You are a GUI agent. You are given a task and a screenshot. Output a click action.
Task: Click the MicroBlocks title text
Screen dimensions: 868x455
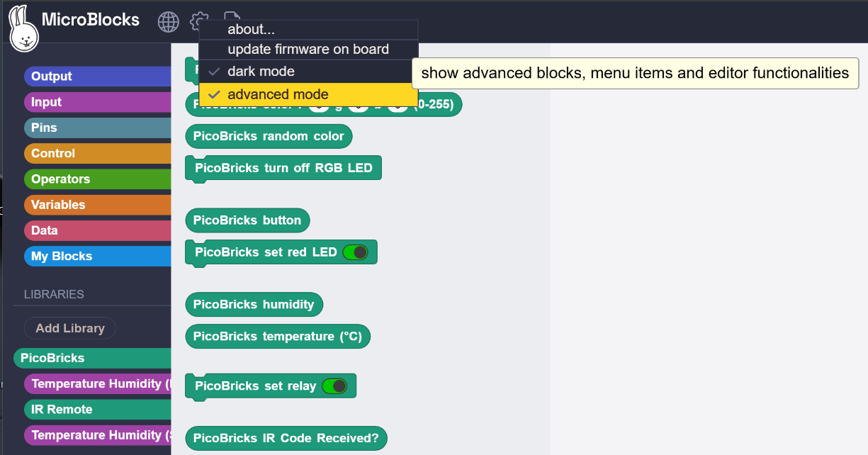[x=91, y=20]
